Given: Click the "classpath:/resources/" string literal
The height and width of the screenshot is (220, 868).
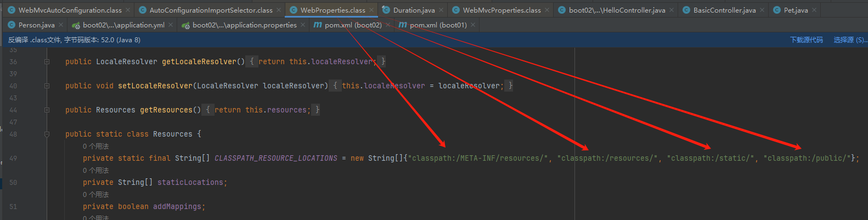Looking at the screenshot, I should (x=607, y=158).
